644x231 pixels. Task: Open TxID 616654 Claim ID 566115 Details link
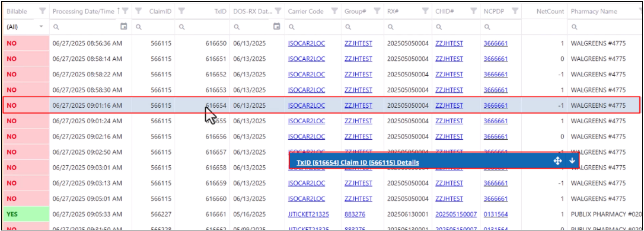[x=358, y=162]
